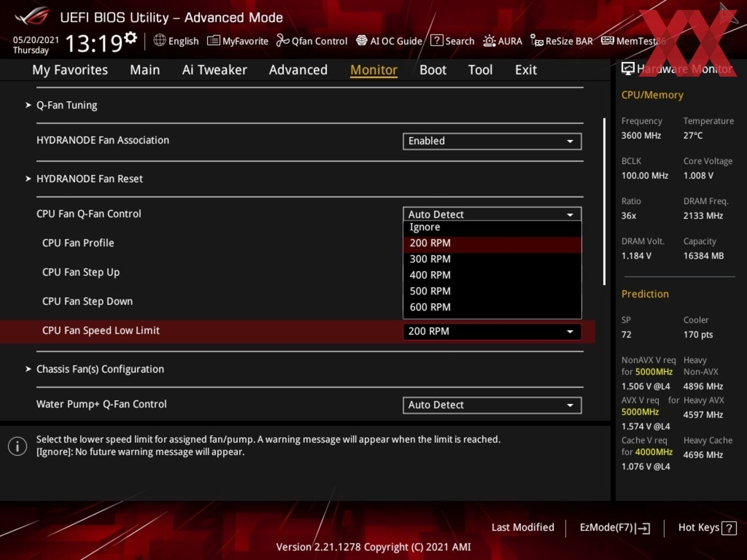This screenshot has width=747, height=560.
Task: Choose 400 RPM option
Action: (492, 275)
